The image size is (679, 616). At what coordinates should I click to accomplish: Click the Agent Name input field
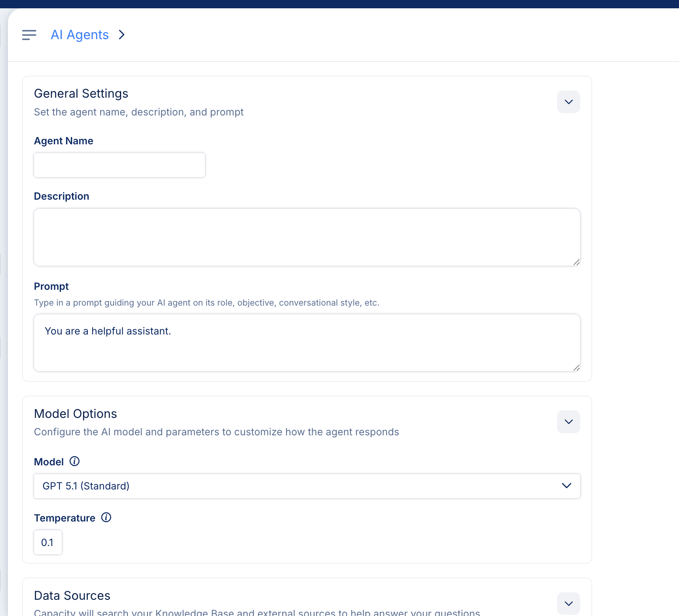pyautogui.click(x=119, y=165)
